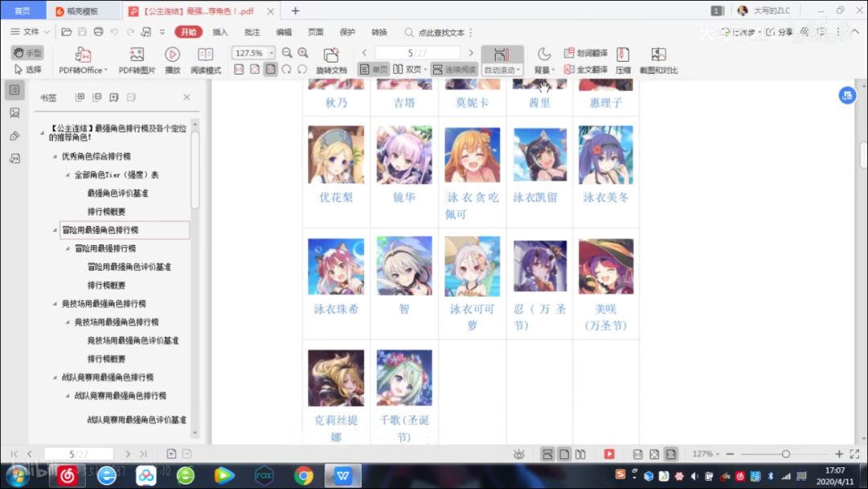Toggle actual size view button in ribbon
The image size is (868, 489).
239,70
